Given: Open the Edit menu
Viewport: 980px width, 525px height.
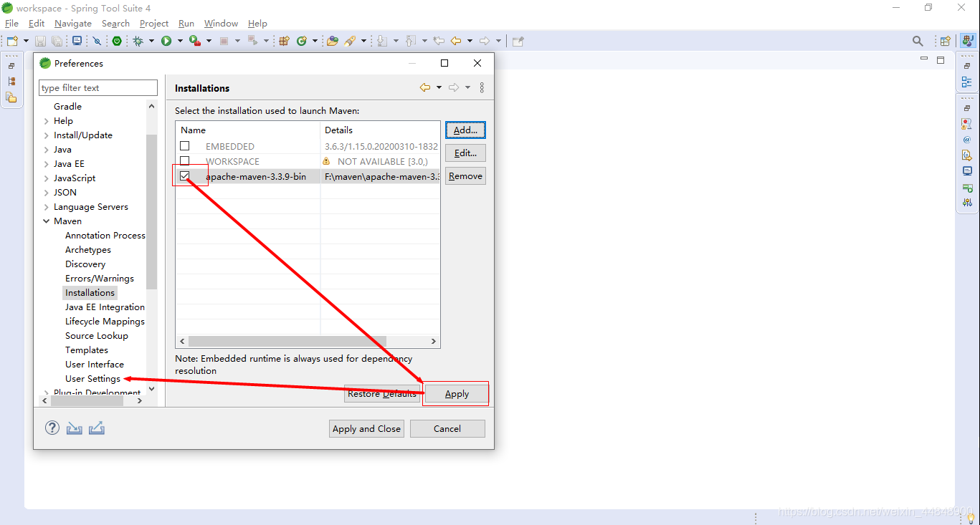Looking at the screenshot, I should pyautogui.click(x=37, y=24).
